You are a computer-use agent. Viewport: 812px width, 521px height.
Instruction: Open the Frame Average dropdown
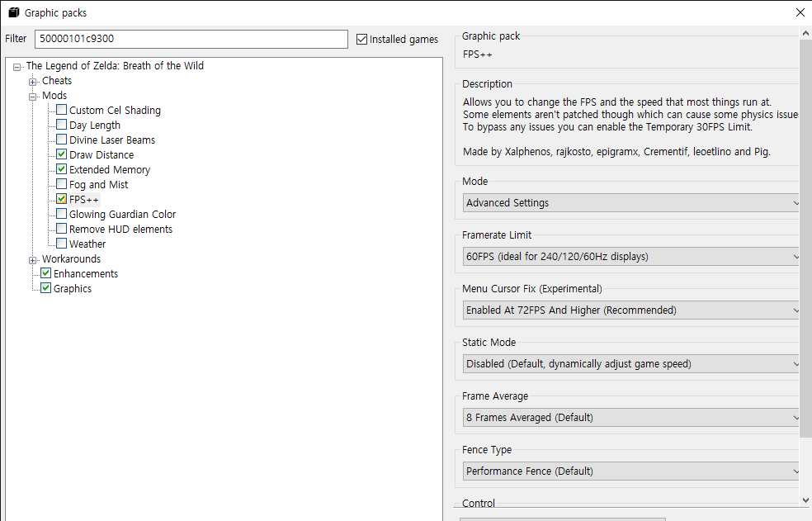coord(630,417)
